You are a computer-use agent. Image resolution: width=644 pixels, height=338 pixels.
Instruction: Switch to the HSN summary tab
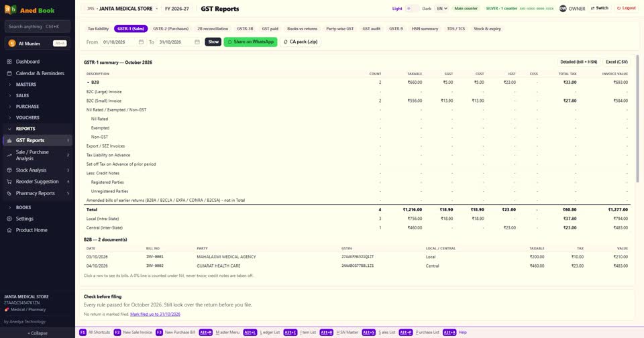click(x=425, y=29)
